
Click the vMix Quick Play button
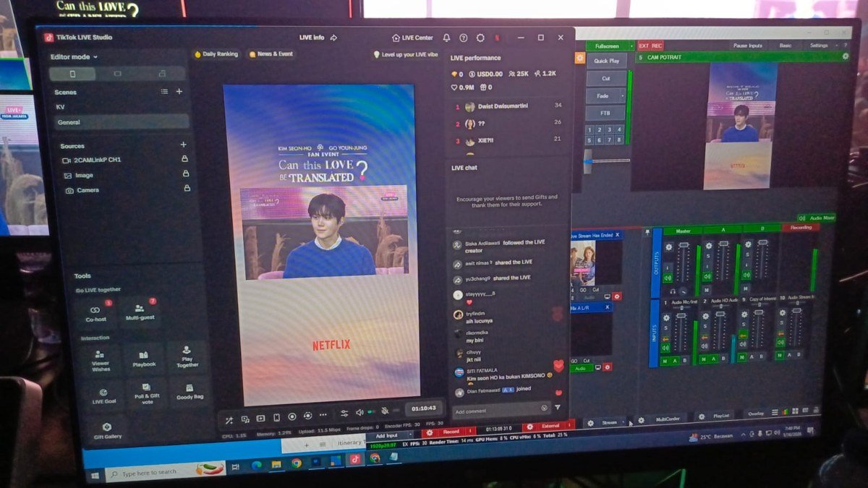point(607,61)
